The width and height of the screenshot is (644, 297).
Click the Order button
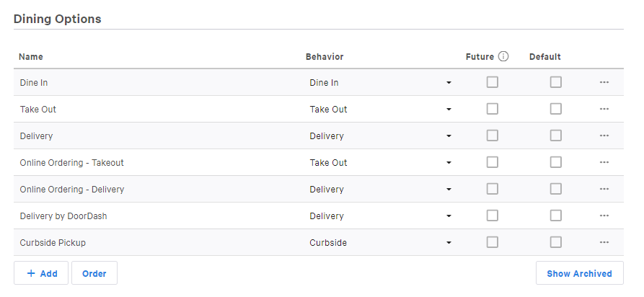(94, 273)
